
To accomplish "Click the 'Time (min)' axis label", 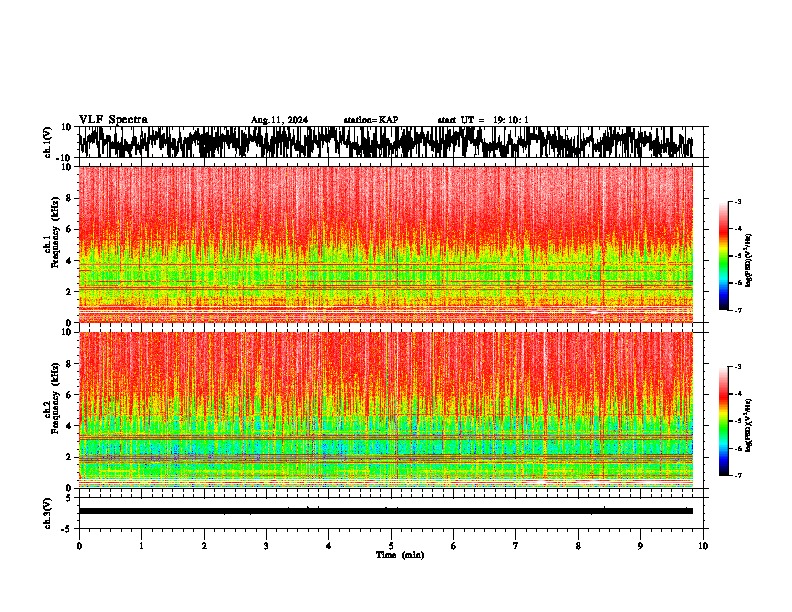I will [x=400, y=555].
